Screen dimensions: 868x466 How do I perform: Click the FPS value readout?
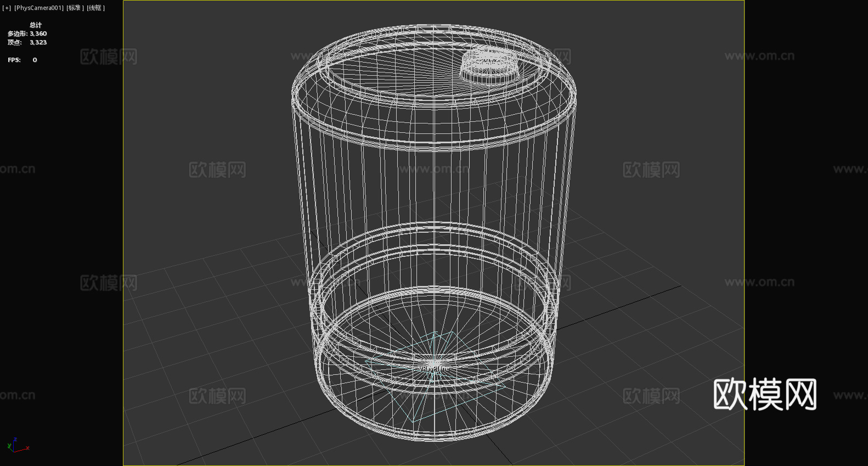(x=35, y=60)
